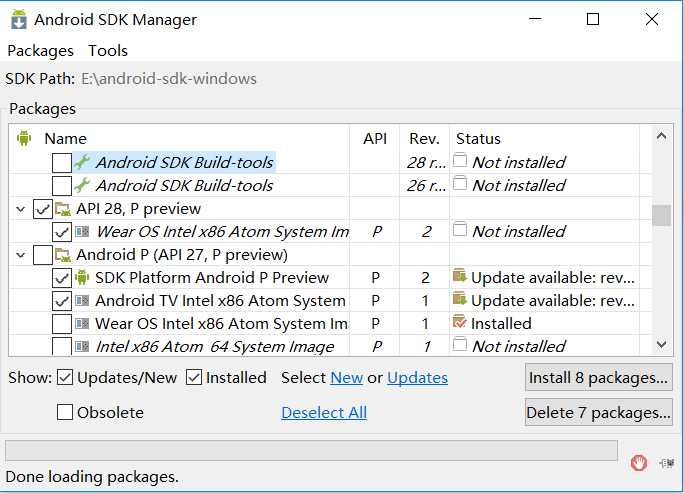
Task: Click the Deselect All link
Action: pyautogui.click(x=324, y=413)
